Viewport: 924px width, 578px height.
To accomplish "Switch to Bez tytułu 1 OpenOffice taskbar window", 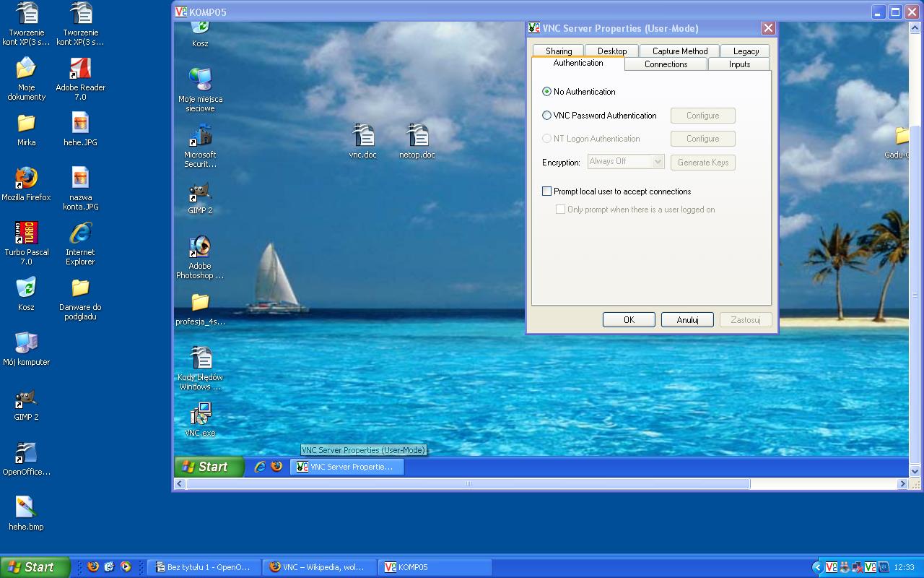I will (203, 567).
